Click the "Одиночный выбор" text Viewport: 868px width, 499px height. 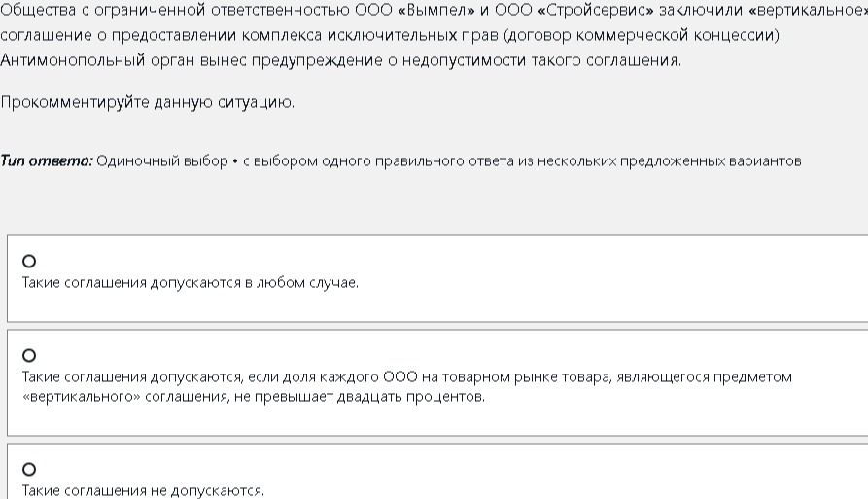[162, 161]
